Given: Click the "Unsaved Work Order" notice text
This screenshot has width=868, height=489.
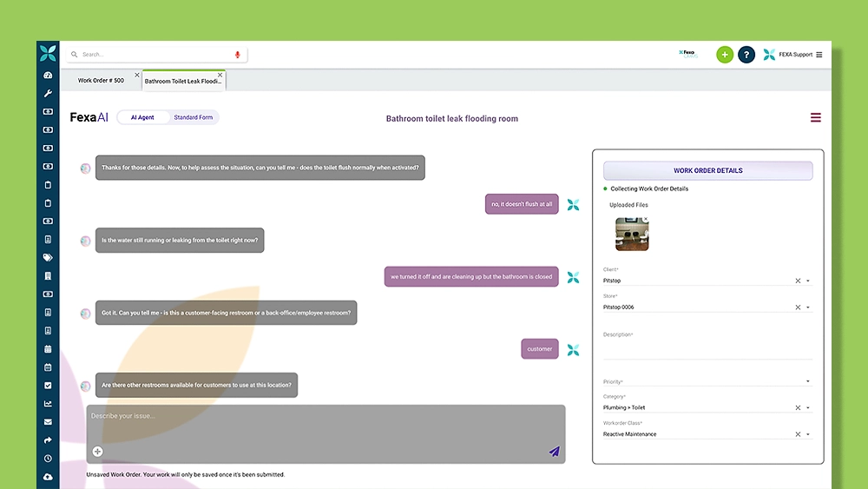Looking at the screenshot, I should click(186, 474).
